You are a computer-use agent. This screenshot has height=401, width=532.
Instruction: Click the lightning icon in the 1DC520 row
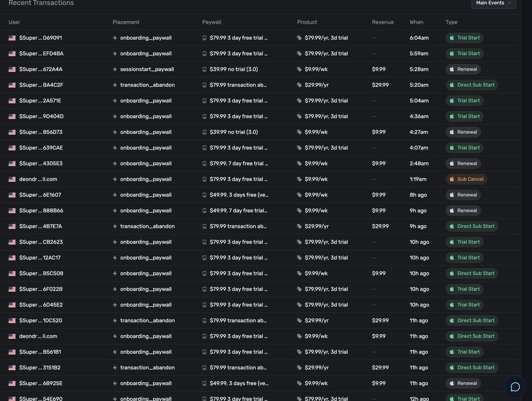[115, 320]
